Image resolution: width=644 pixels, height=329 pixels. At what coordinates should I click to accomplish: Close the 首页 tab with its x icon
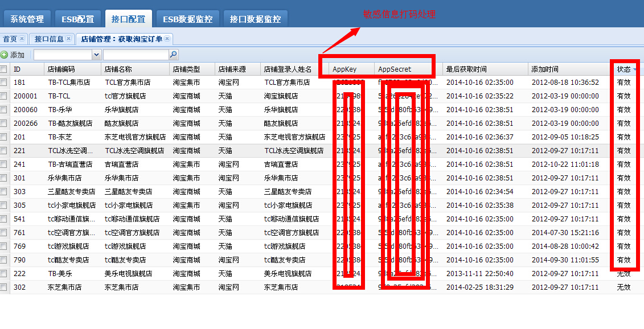[22, 39]
